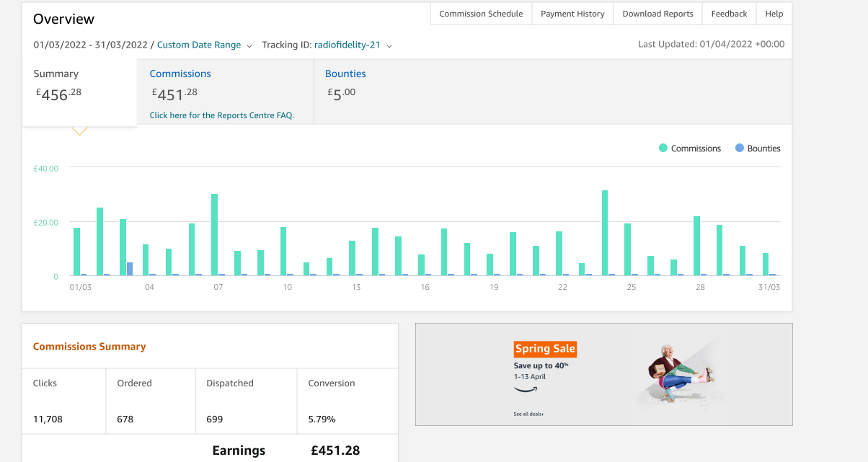868x462 pixels.
Task: Click the Last Updated timestamp
Action: 712,44
